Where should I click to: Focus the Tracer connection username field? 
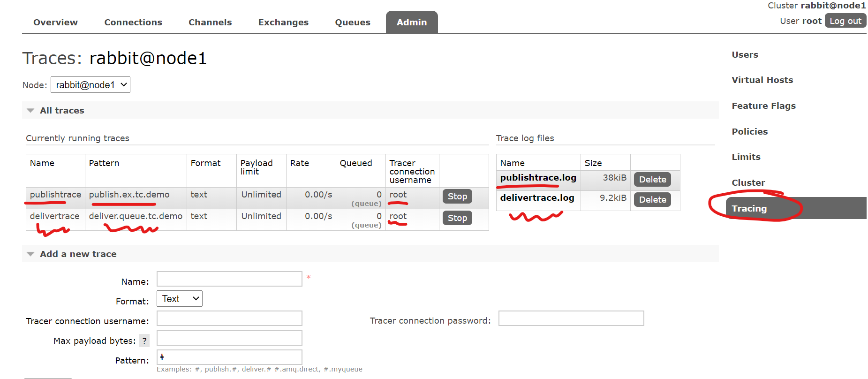click(229, 318)
